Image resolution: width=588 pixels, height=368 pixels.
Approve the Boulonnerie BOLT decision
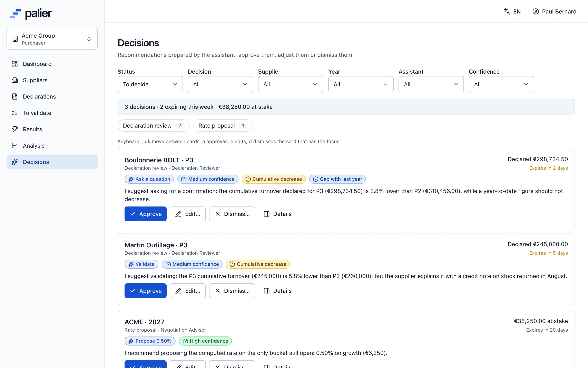pyautogui.click(x=146, y=214)
